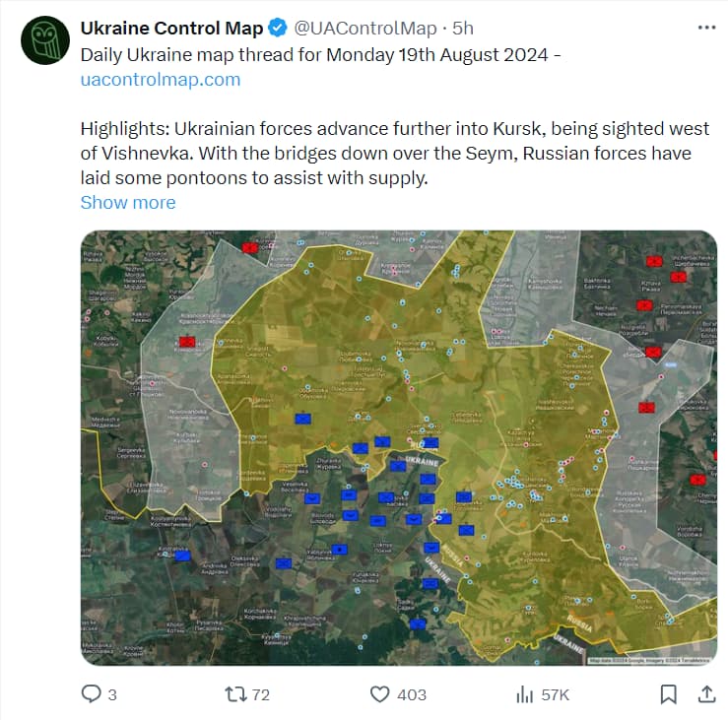
Task: Click the share upload icon
Action: pyautogui.click(x=706, y=694)
